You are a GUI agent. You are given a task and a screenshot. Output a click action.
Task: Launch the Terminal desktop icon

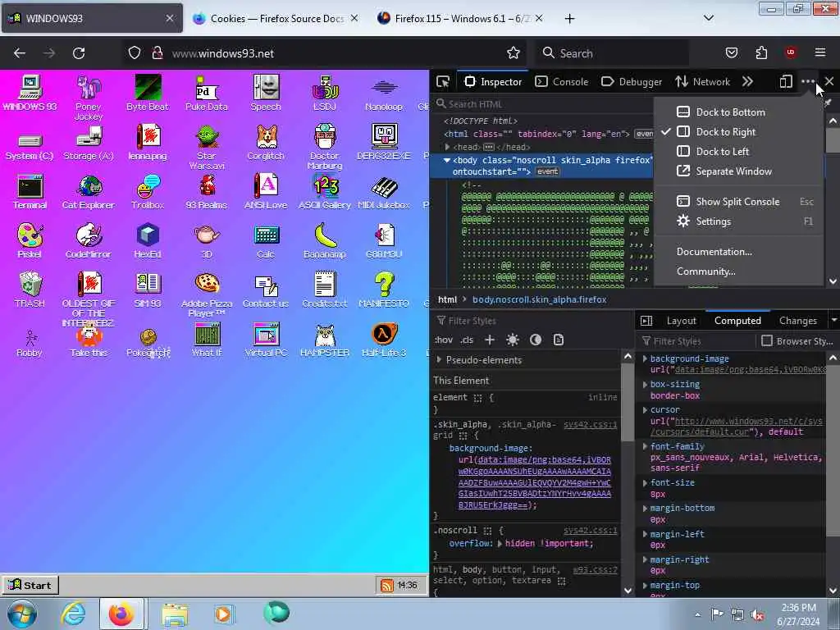pos(30,191)
